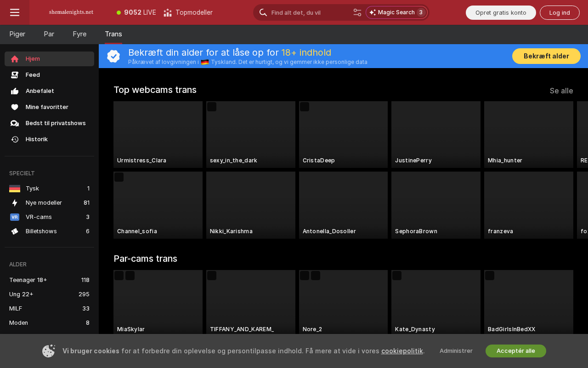Switch to the Fyre tab

tap(79, 34)
